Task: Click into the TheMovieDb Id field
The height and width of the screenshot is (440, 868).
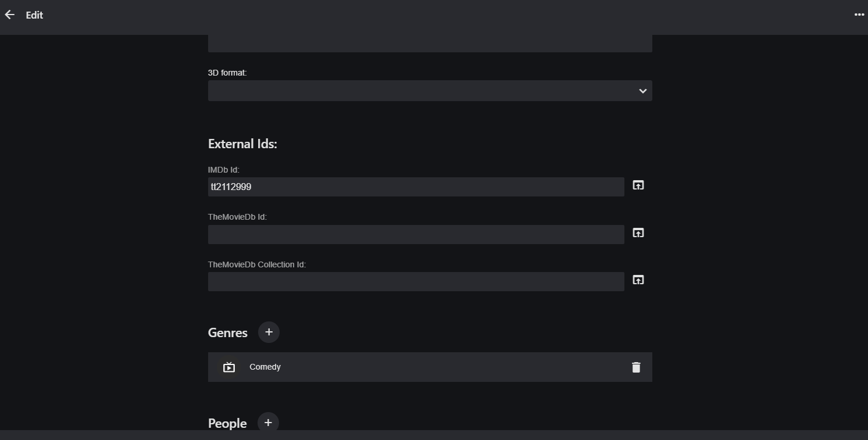Action: coord(416,235)
